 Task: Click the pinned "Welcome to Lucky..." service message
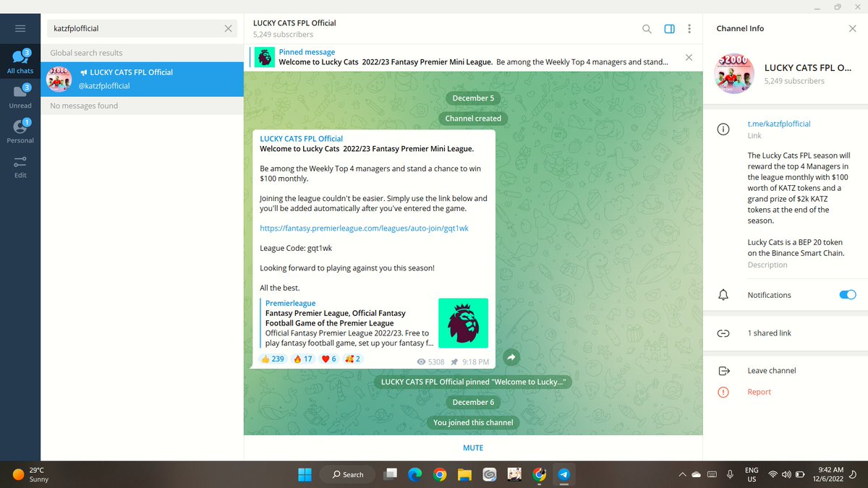[473, 382]
